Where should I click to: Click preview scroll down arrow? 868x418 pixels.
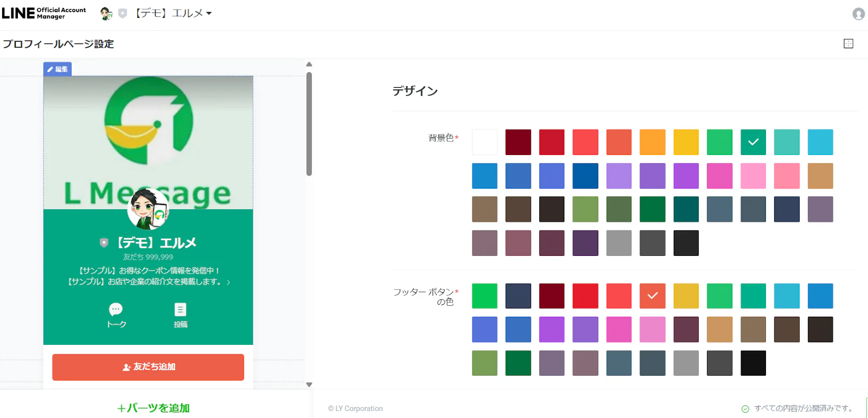(309, 384)
